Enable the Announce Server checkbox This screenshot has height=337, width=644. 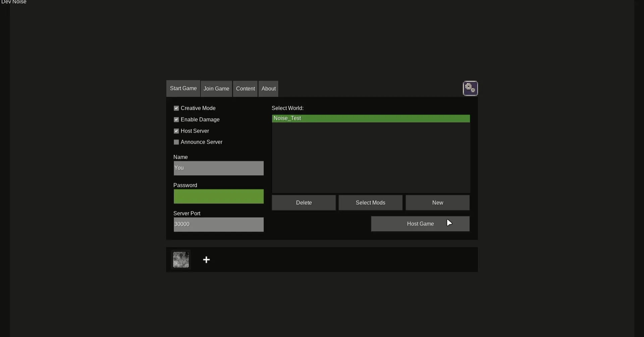176,142
